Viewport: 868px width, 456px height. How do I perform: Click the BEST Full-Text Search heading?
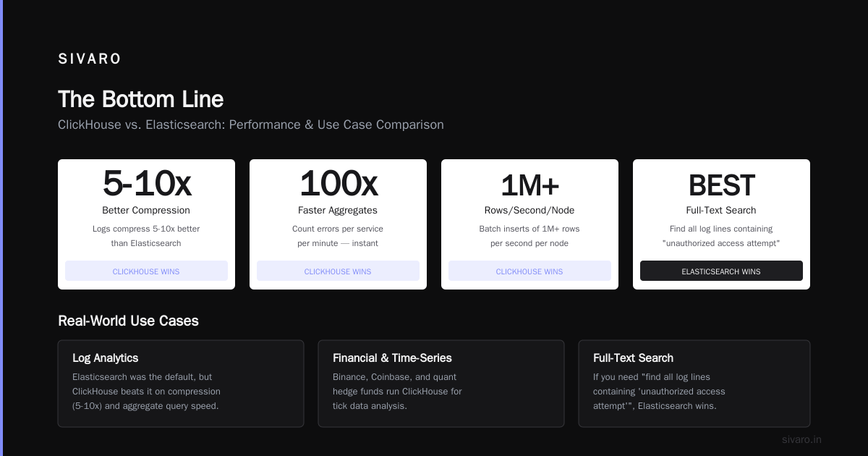point(721,186)
